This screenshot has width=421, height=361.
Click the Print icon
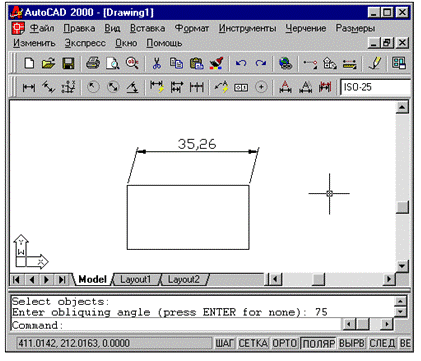pyautogui.click(x=93, y=63)
